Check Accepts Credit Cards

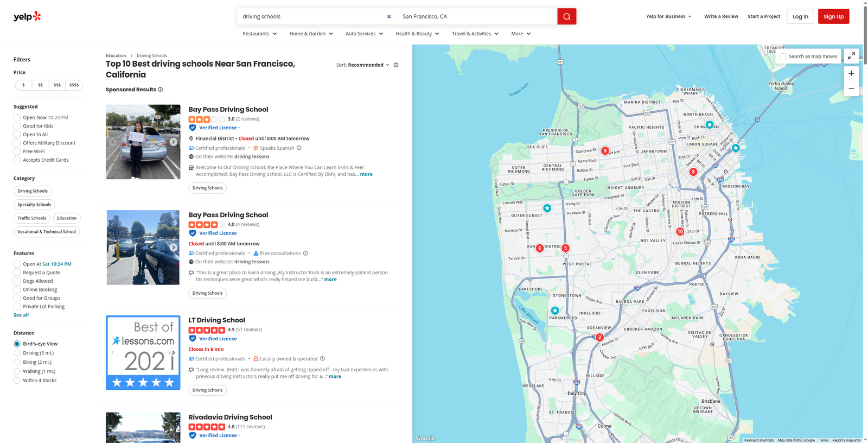coord(17,160)
